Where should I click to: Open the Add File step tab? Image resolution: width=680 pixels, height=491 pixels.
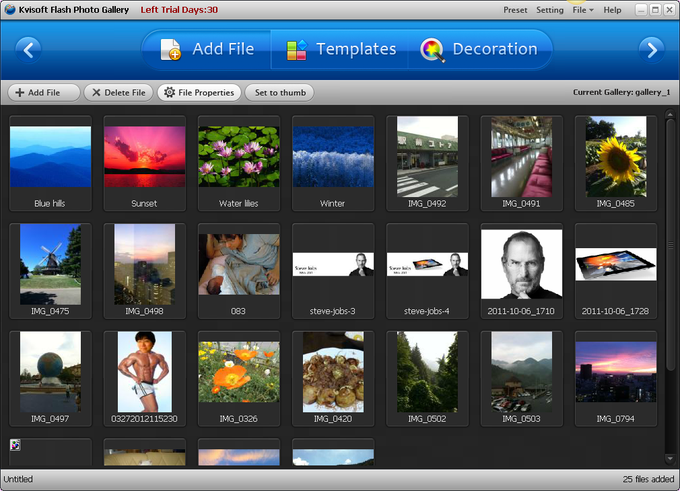pyautogui.click(x=207, y=49)
